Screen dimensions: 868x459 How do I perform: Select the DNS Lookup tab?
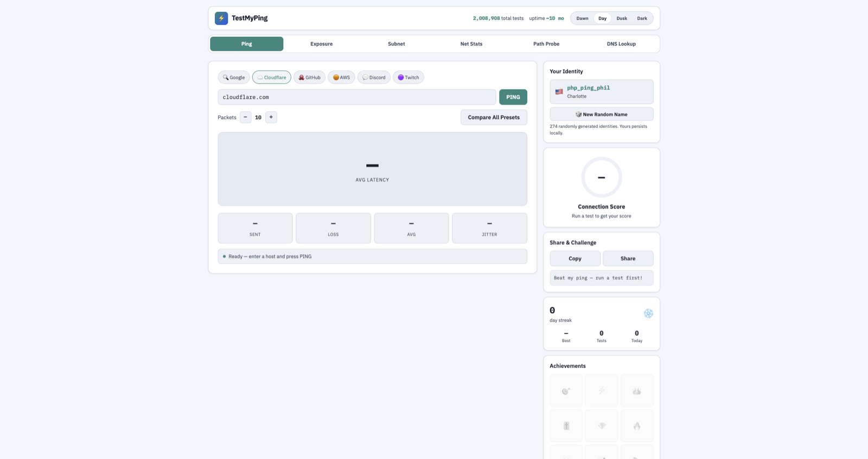[x=621, y=44]
